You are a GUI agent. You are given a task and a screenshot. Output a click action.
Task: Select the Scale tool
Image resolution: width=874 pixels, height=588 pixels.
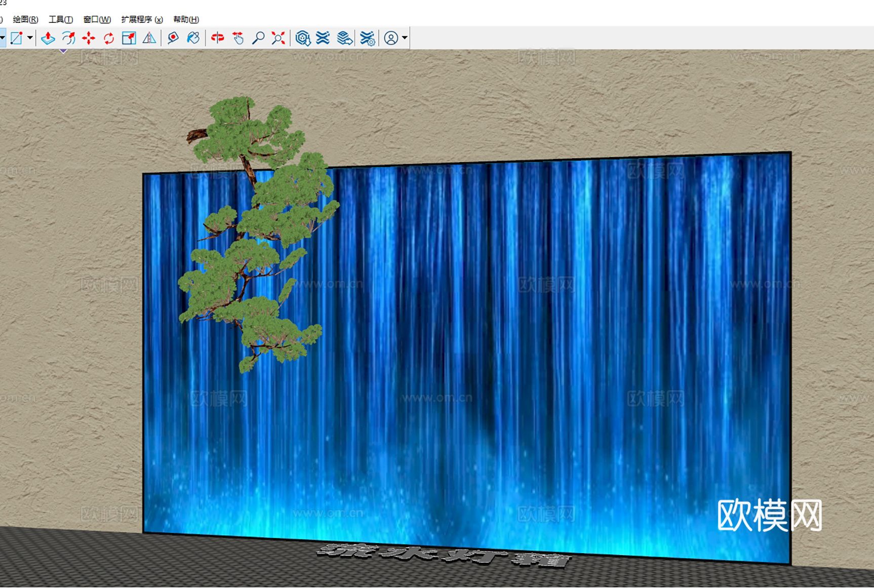(129, 38)
